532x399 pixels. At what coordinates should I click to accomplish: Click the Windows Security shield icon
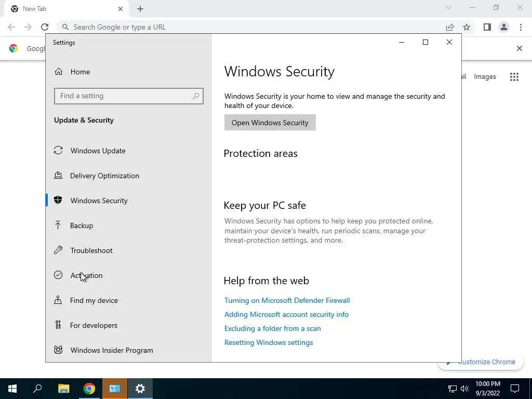[x=58, y=200]
